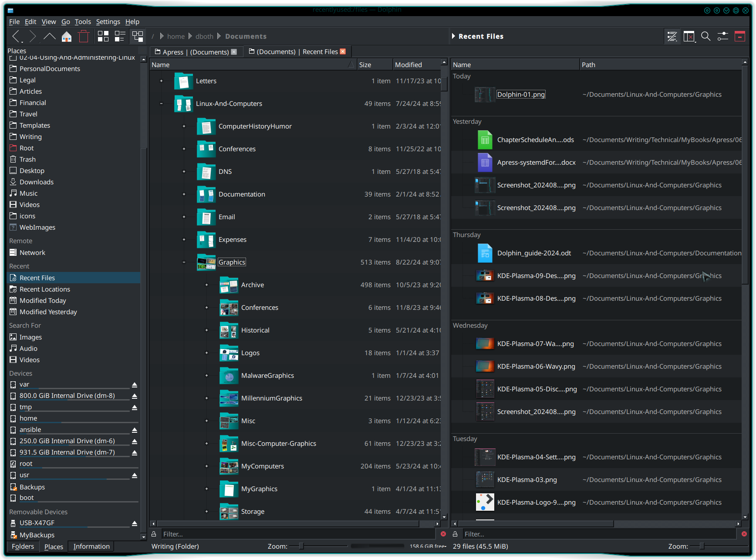This screenshot has width=756, height=560.
Task: Expand the Letters folder
Action: pyautogui.click(x=161, y=81)
